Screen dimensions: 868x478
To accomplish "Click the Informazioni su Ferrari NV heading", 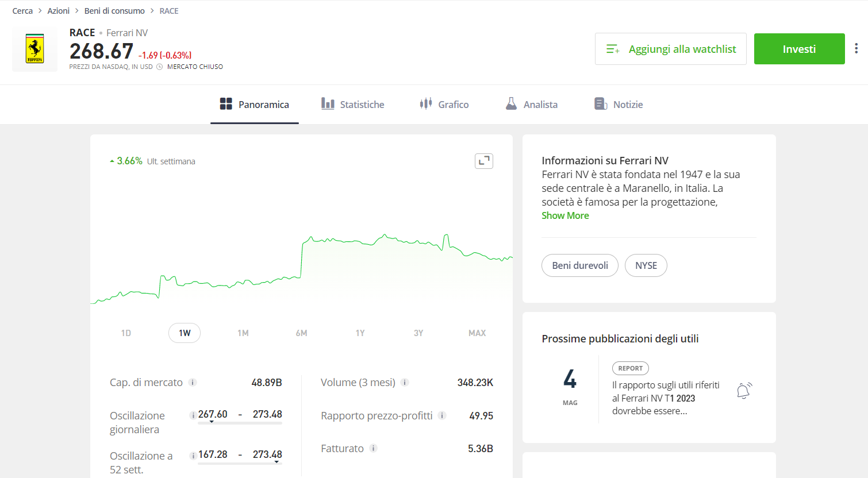I will pos(605,160).
